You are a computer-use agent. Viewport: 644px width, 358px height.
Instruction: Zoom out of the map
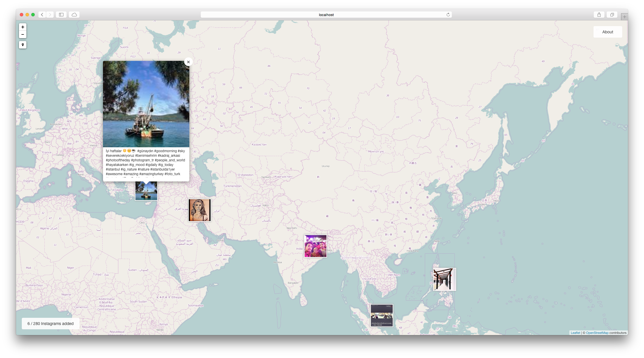[23, 34]
